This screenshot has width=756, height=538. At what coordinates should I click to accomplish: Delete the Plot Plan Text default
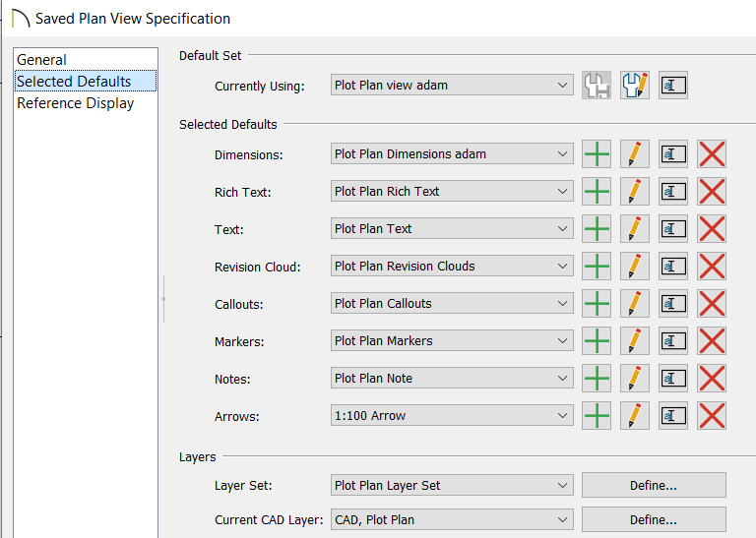coord(712,229)
